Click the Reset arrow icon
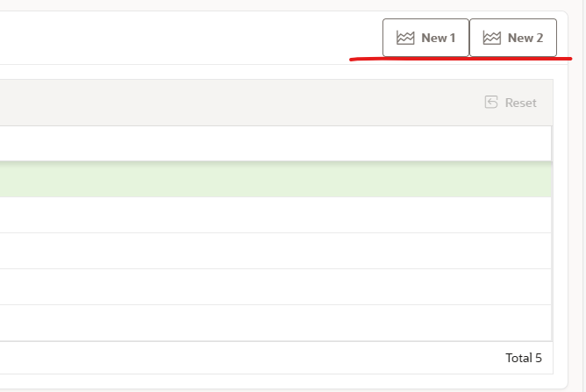This screenshot has width=586, height=392. point(491,103)
